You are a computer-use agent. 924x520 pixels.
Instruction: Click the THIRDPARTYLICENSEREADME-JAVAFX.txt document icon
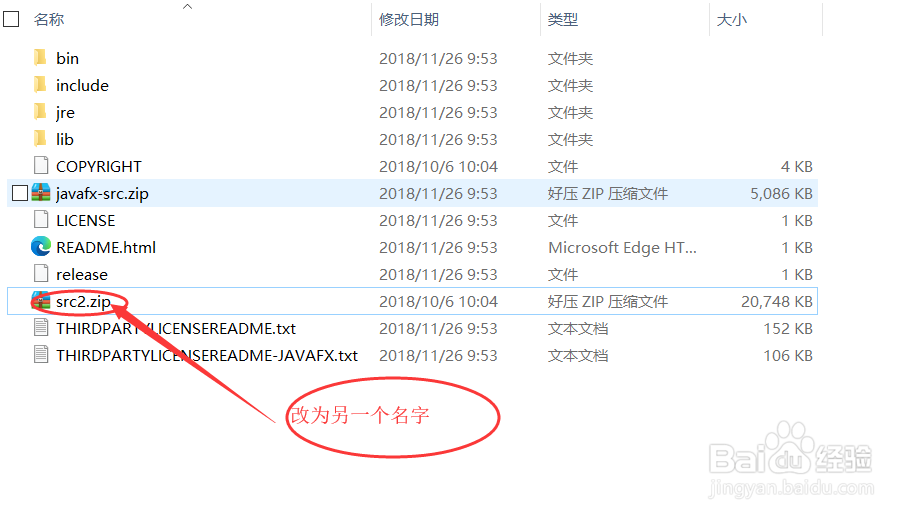click(41, 355)
